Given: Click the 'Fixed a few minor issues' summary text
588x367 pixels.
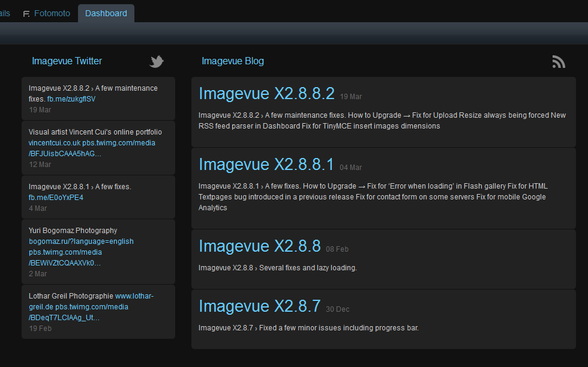Looking at the screenshot, I should (308, 328).
